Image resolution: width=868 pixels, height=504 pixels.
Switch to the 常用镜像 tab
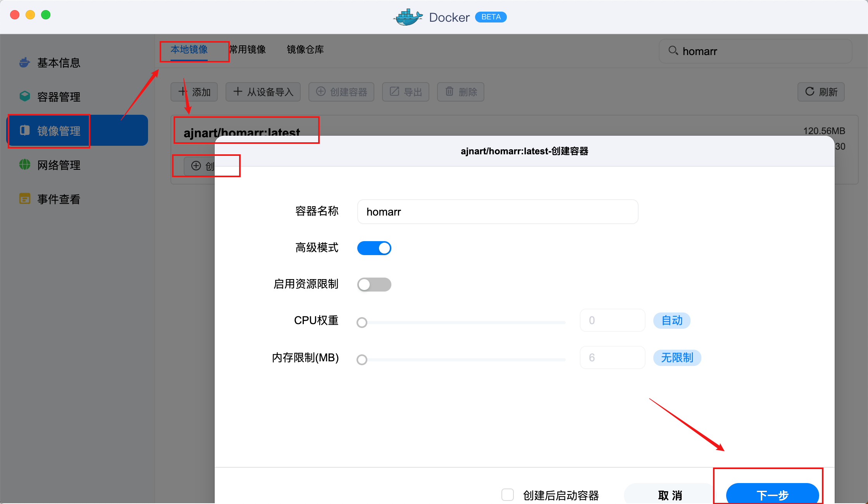[x=248, y=50]
